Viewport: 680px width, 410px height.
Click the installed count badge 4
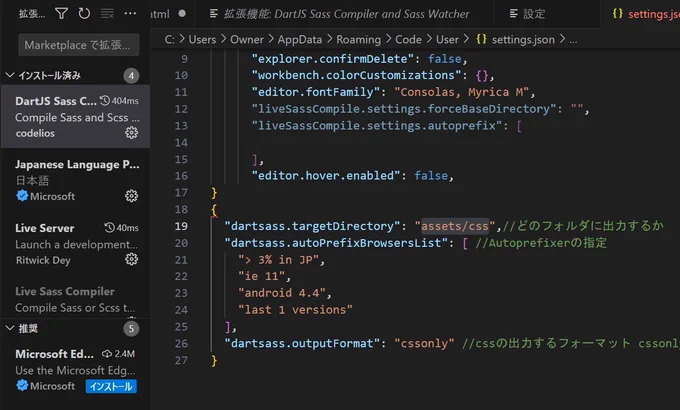point(131,76)
